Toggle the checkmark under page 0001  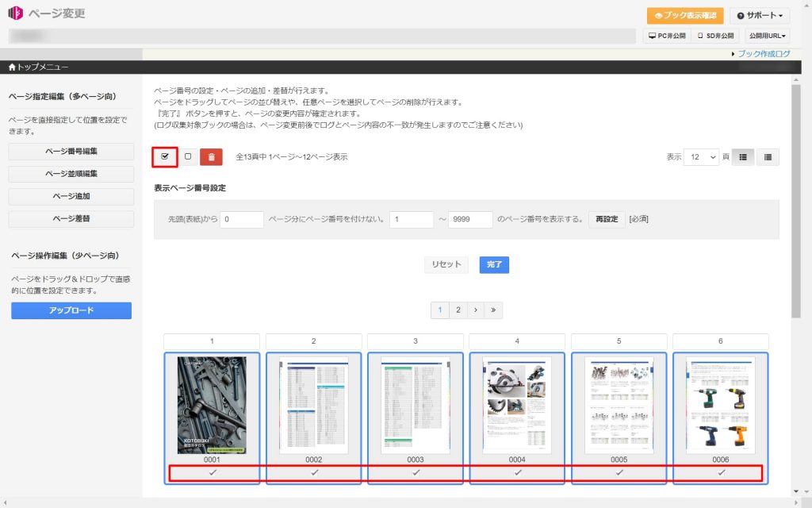tap(213, 472)
